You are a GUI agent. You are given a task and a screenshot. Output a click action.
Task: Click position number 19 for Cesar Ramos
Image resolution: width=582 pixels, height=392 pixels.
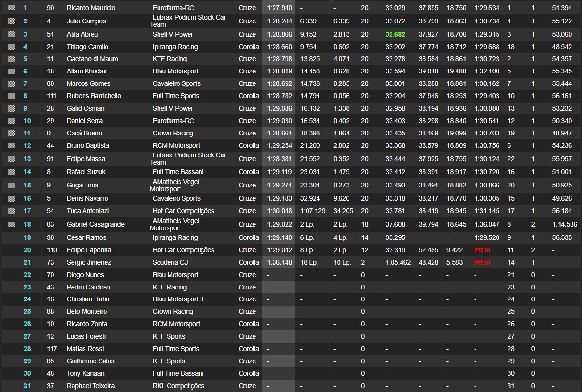pyautogui.click(x=27, y=237)
